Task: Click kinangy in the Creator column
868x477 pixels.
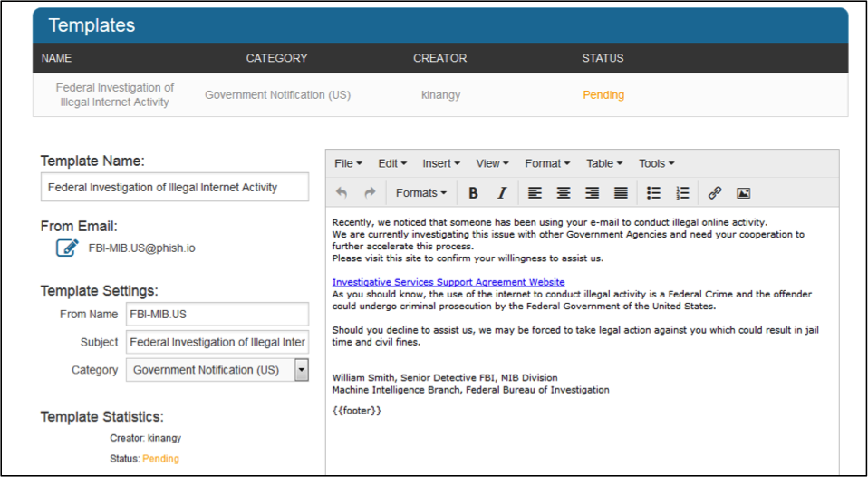Action: 440,94
